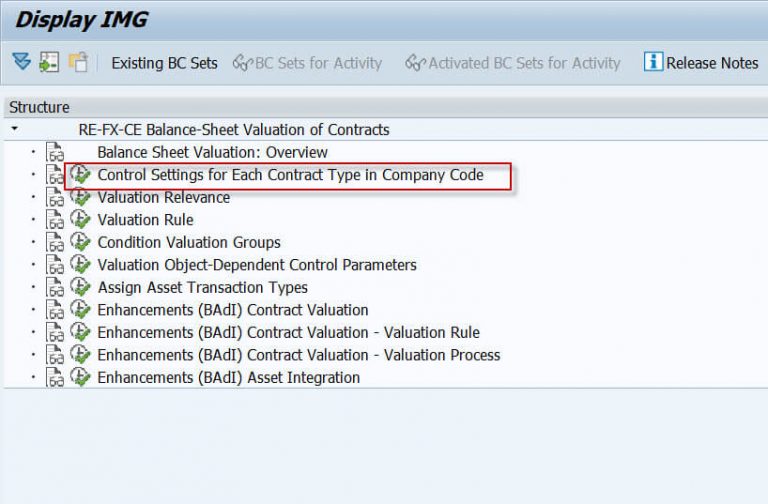The width and height of the screenshot is (768, 504).
Task: Open documentation icon for Valuation Relevance
Action: pos(56,198)
